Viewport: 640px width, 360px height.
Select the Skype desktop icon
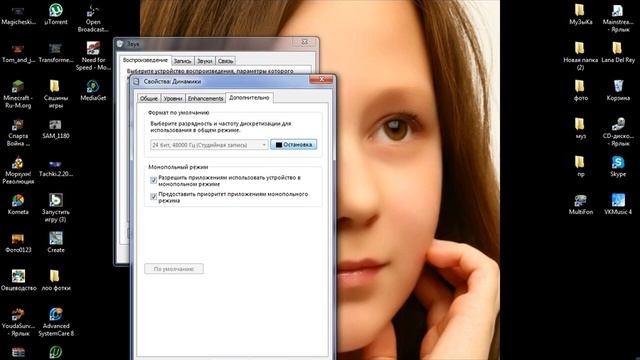[618, 163]
